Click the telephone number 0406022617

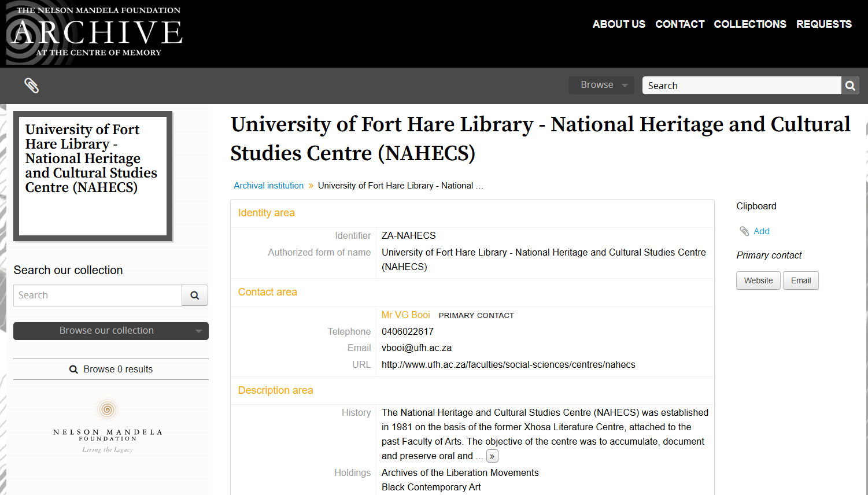click(x=408, y=332)
